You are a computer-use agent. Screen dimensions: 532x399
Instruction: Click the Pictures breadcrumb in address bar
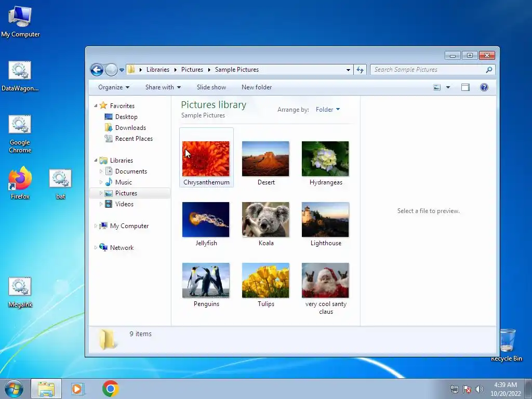tap(192, 70)
